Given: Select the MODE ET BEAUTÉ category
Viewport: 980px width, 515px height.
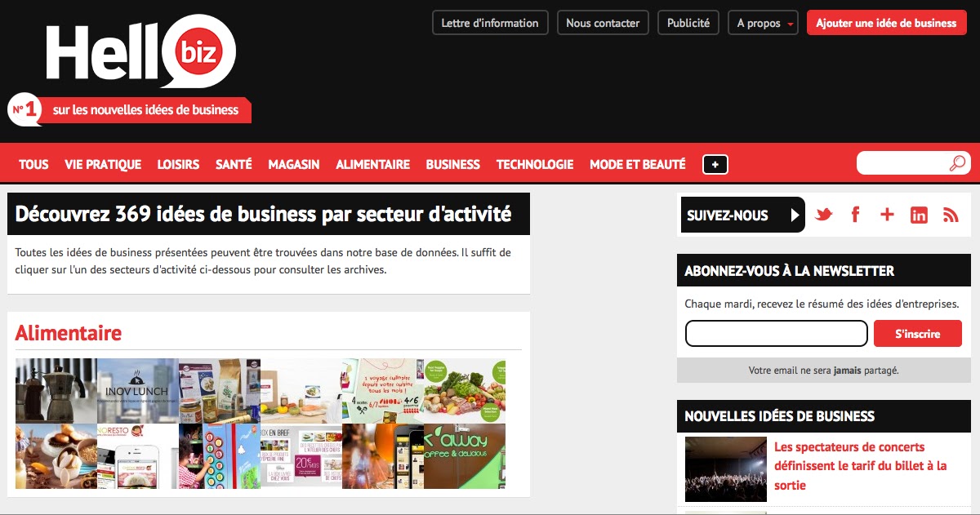Looking at the screenshot, I should pyautogui.click(x=638, y=164).
